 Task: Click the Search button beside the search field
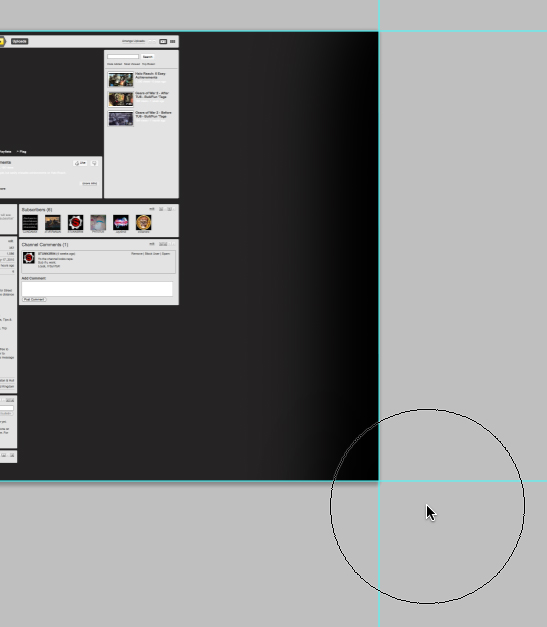point(148,57)
